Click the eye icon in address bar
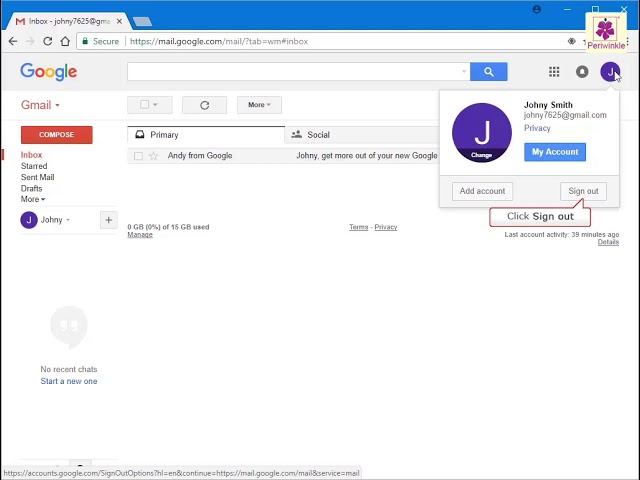The height and width of the screenshot is (480, 640). point(571,41)
